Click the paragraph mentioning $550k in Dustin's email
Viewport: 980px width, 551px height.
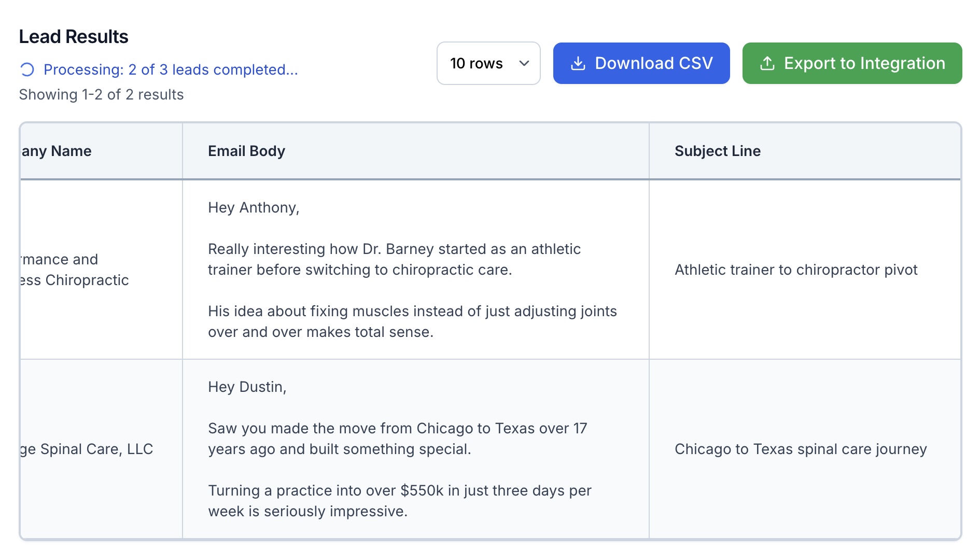click(399, 501)
